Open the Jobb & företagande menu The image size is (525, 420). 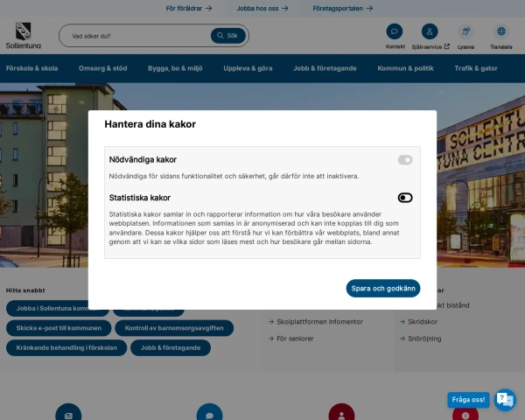pos(325,68)
